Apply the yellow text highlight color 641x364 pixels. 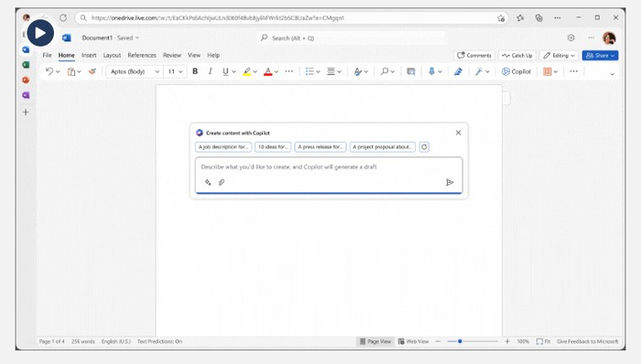[x=247, y=72]
